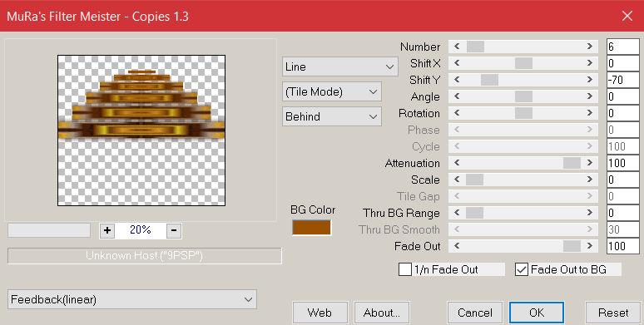
Task: Open the (Tile Mode) dropdown
Action: coord(332,92)
